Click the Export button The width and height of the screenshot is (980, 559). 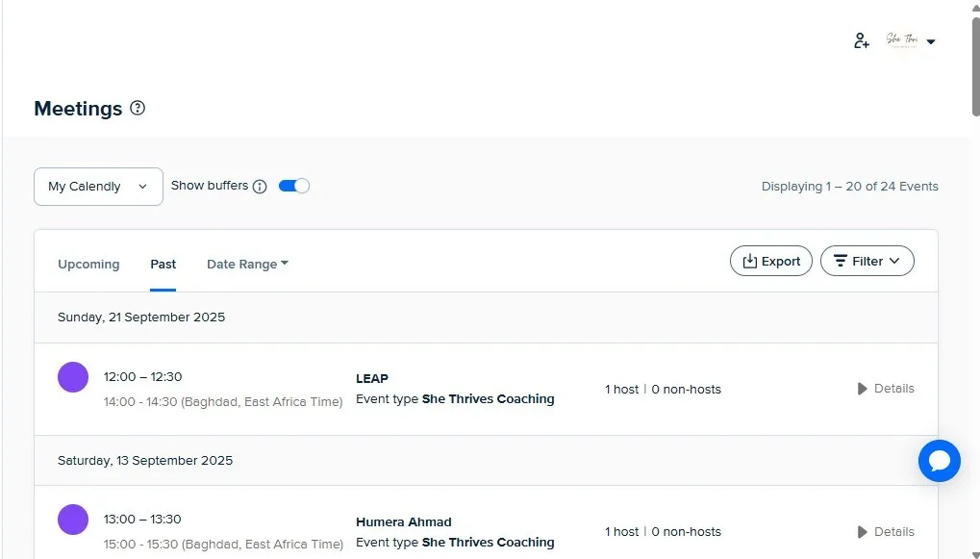coord(771,261)
